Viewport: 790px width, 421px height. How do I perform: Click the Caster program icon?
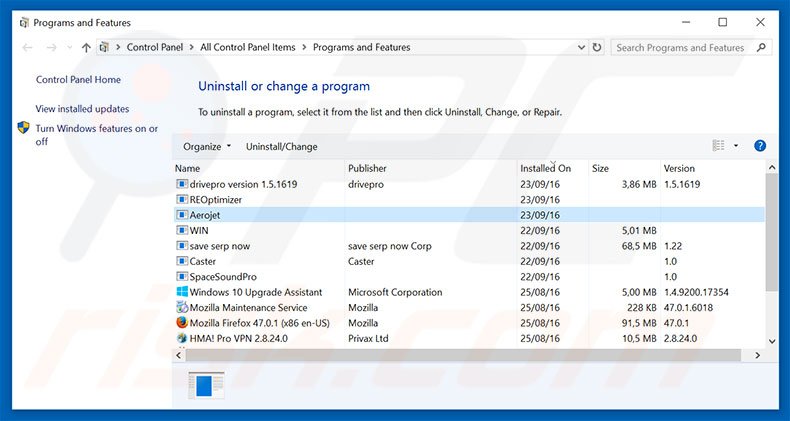(x=182, y=261)
